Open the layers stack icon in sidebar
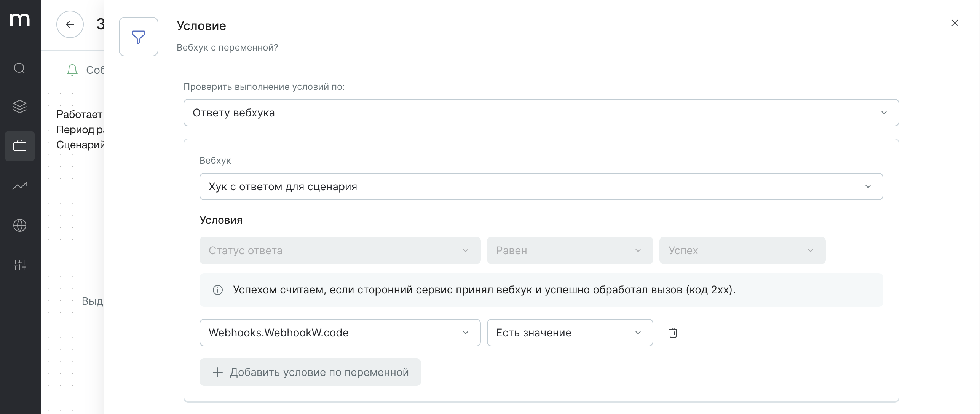 [20, 107]
